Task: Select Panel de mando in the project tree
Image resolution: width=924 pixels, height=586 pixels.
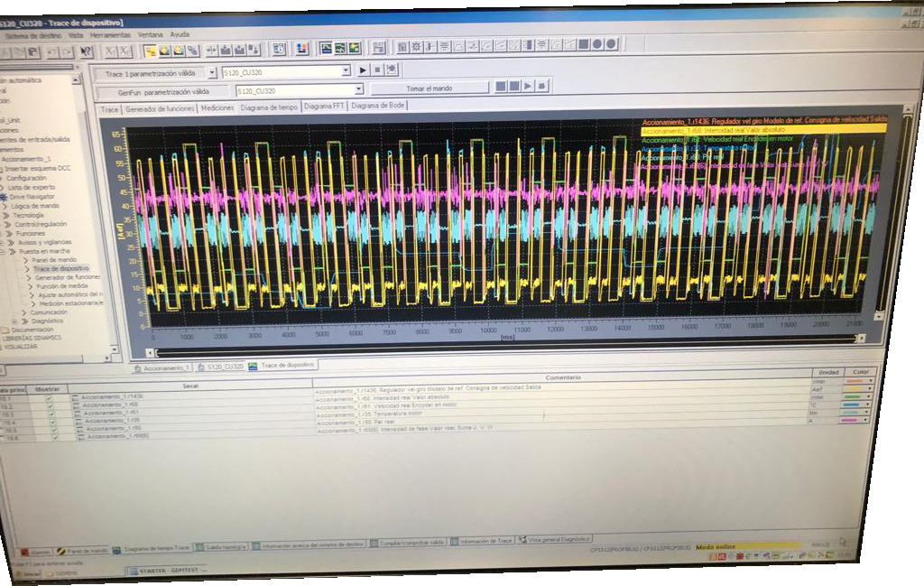Action: 53,259
